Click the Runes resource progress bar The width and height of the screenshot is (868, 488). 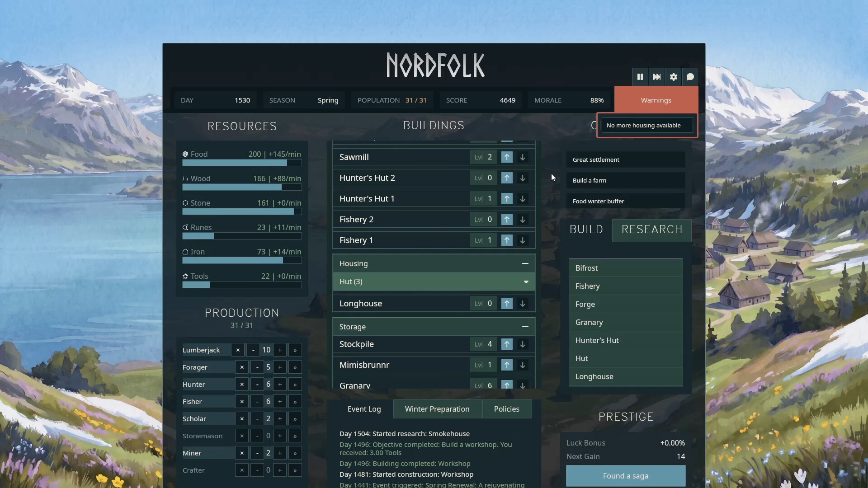(x=242, y=236)
